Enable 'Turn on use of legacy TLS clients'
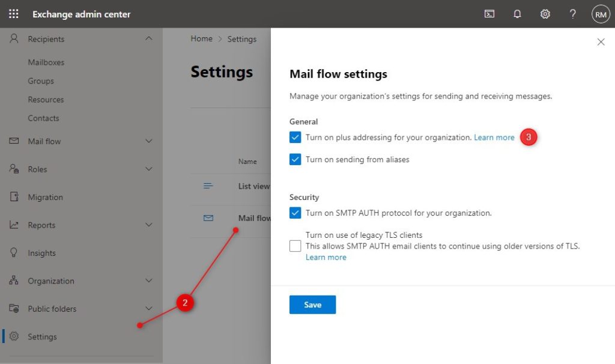 (x=294, y=246)
